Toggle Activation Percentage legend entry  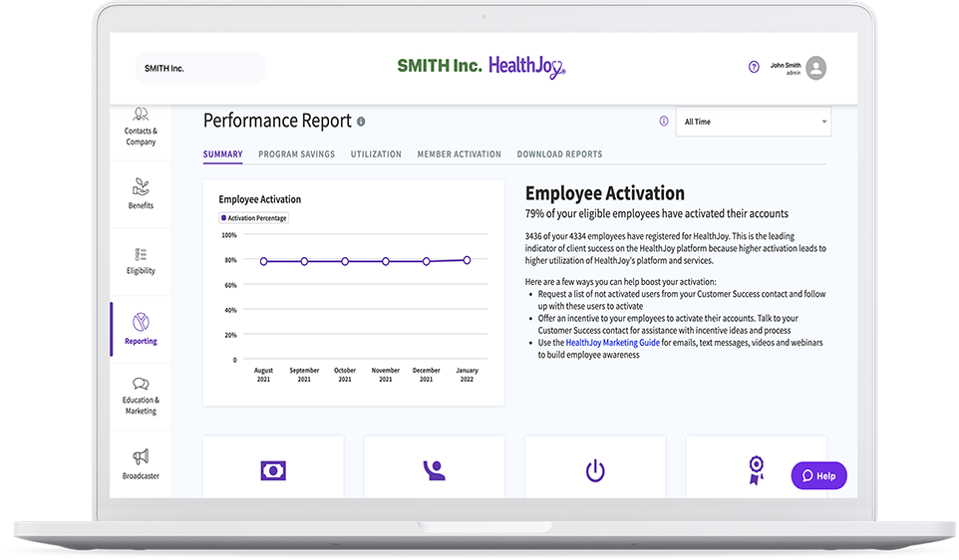tap(254, 217)
